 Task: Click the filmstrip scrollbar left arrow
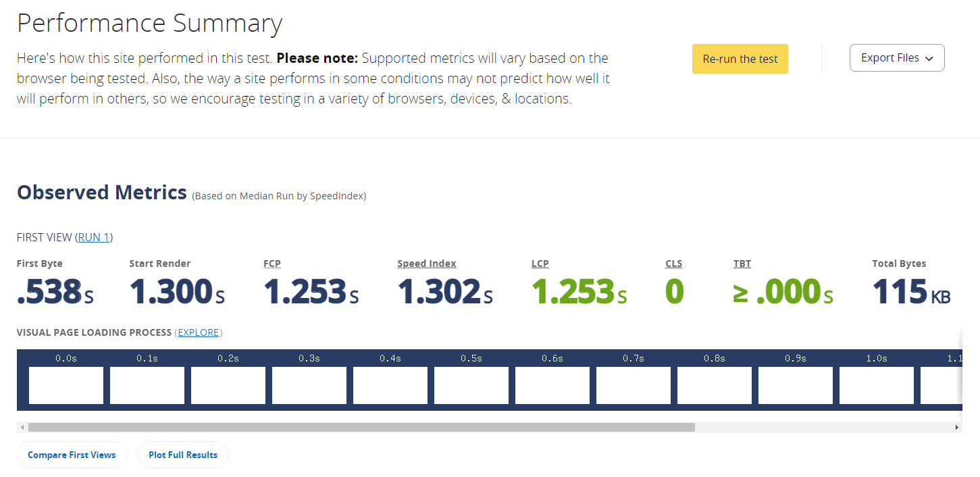click(22, 428)
